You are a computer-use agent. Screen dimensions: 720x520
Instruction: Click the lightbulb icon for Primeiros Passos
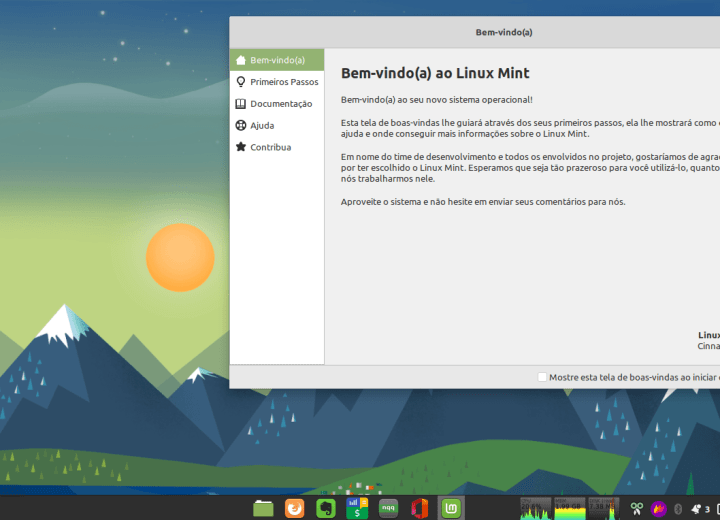pyautogui.click(x=241, y=82)
